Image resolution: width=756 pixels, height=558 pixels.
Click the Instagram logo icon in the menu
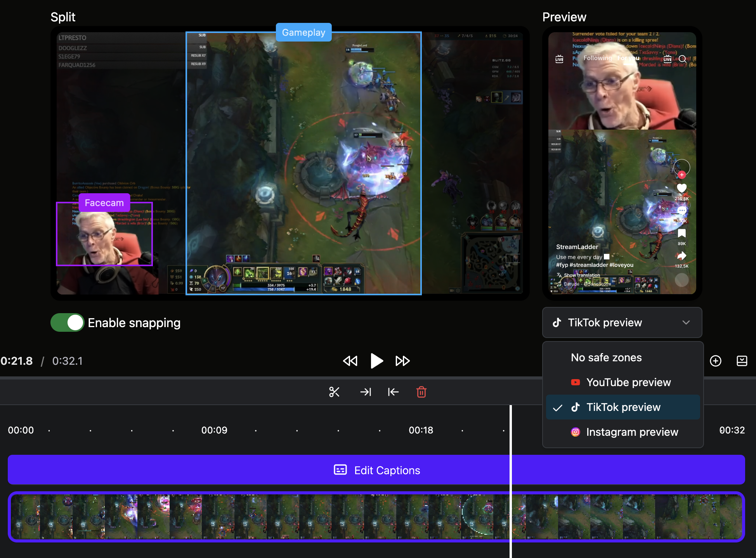click(576, 432)
